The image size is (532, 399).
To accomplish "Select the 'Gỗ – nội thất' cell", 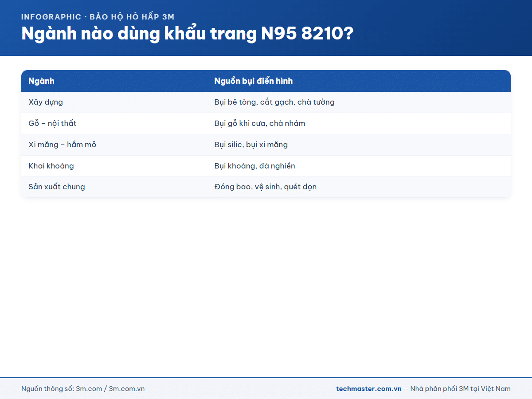I will coord(114,124).
